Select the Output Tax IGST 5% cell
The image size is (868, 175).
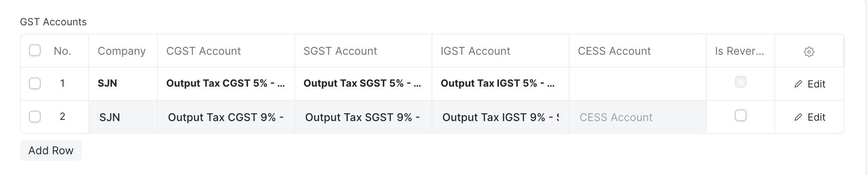[500, 84]
